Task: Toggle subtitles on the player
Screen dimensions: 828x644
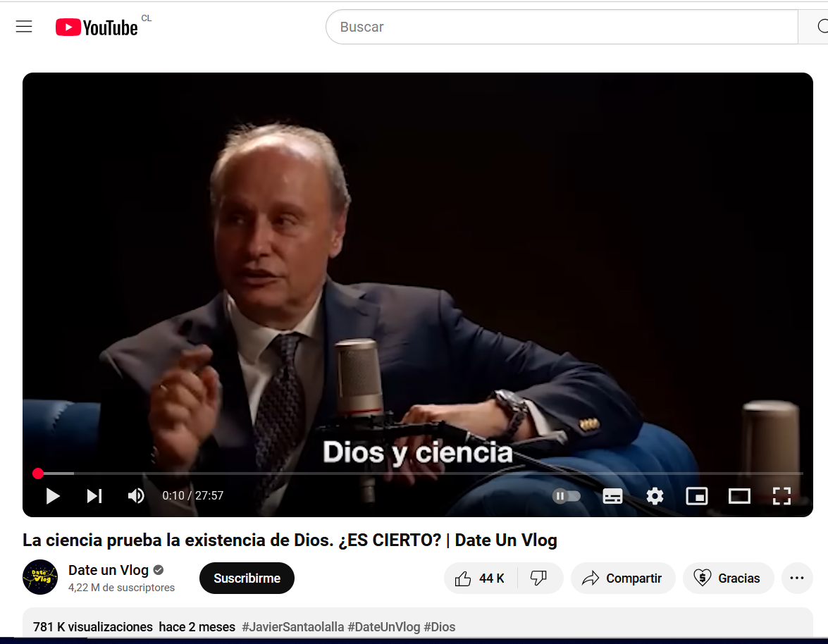Action: [x=612, y=496]
